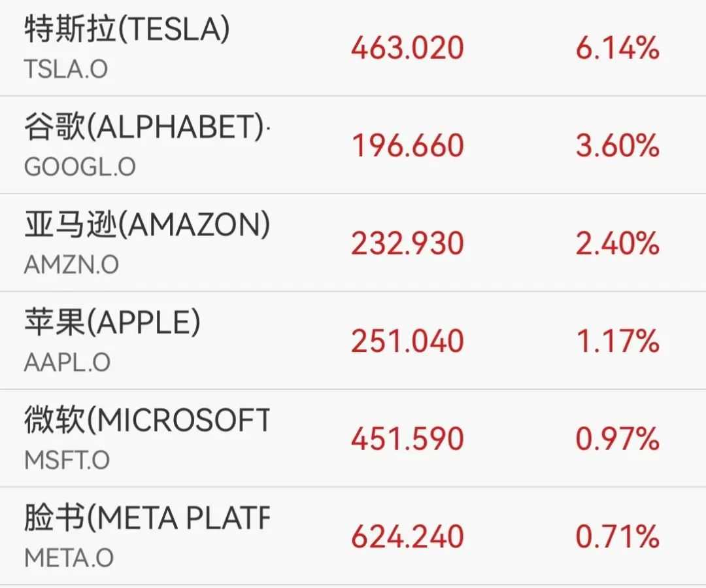
Task: Open the Amazon (亚马逊) stock entry
Action: click(146, 225)
